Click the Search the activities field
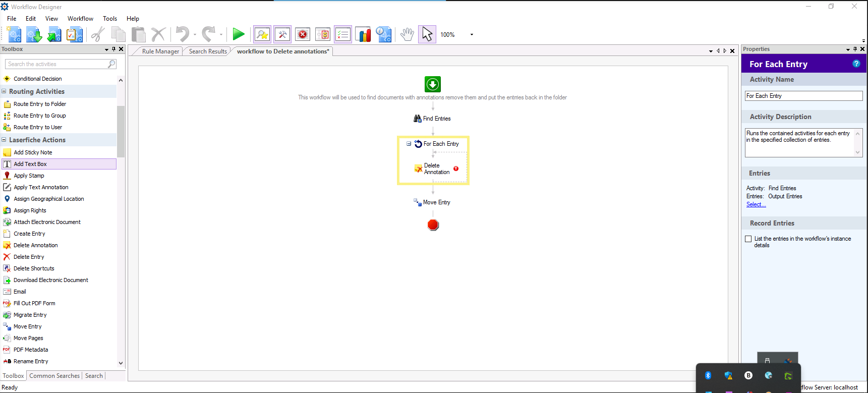Screen dimensions: 868x393 [x=56, y=64]
